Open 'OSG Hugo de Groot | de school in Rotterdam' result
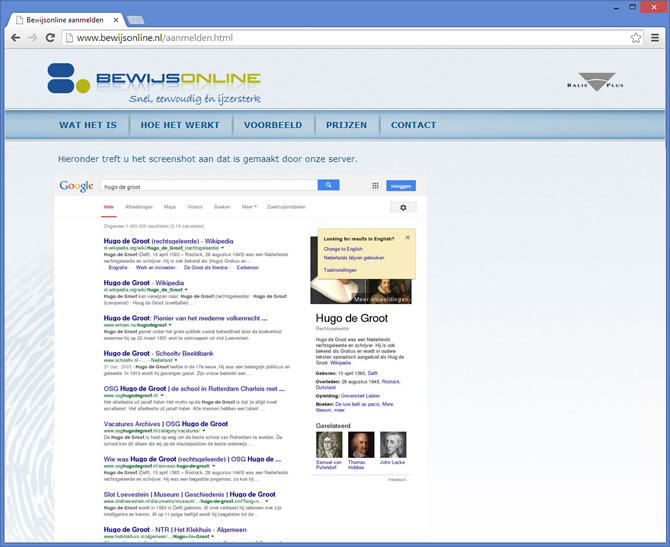Viewport: 670px width, 547px height. [194, 389]
